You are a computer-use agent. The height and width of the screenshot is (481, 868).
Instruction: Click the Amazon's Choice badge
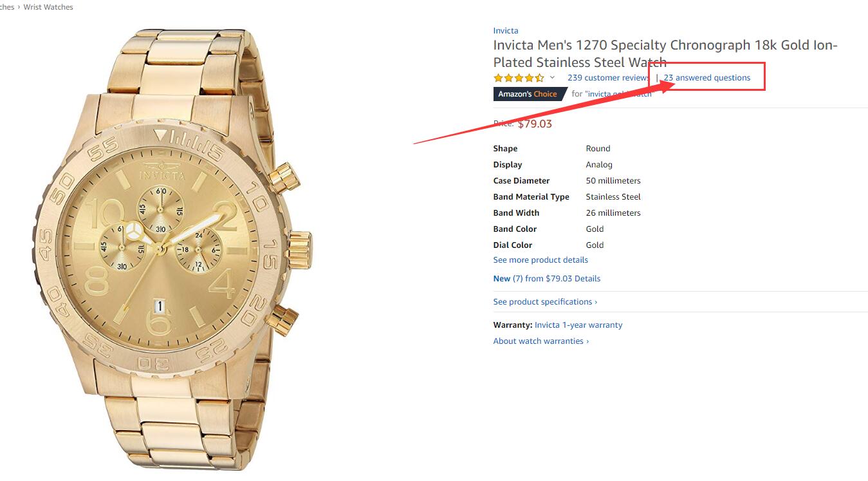point(528,94)
